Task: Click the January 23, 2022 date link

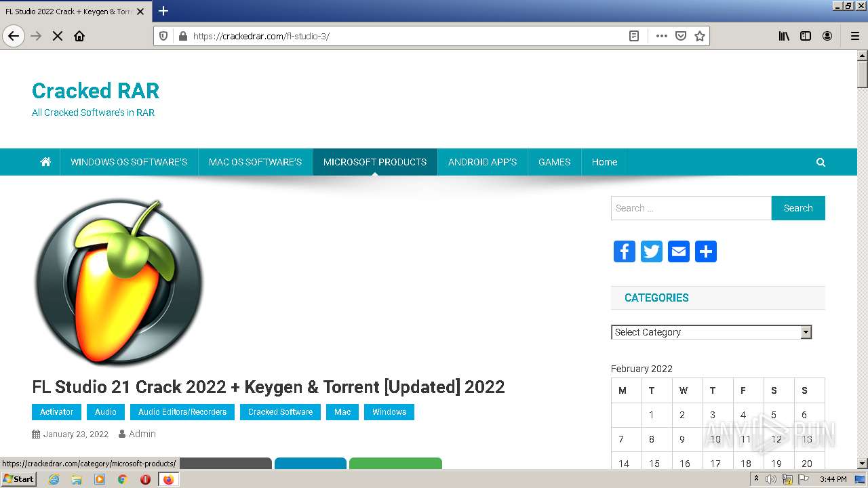Action: [75, 434]
